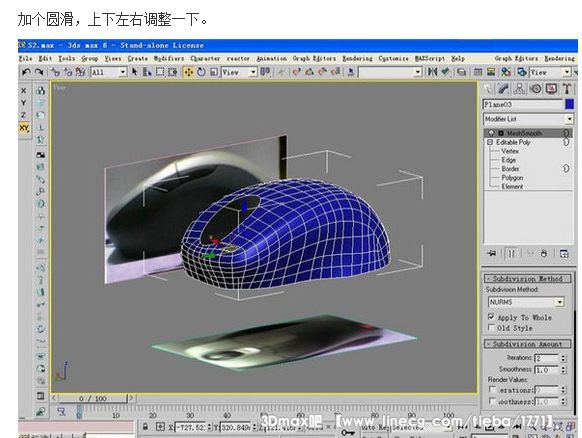Screen dimensions: 582x438
Task: Select the Border sub-object level
Action: point(510,169)
